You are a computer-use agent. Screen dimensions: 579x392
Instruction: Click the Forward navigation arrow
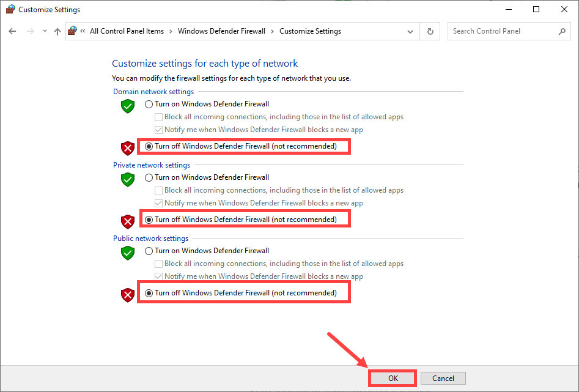[x=31, y=31]
